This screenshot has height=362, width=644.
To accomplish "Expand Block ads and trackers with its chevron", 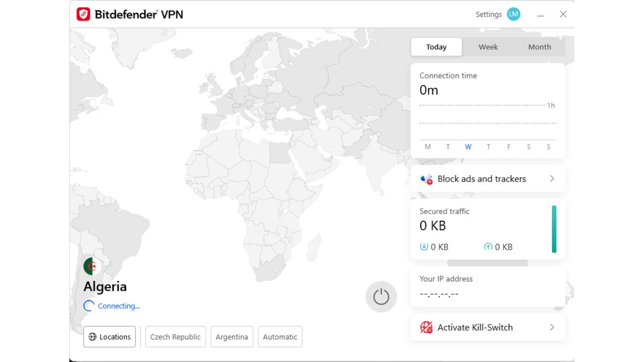I will click(x=552, y=178).
